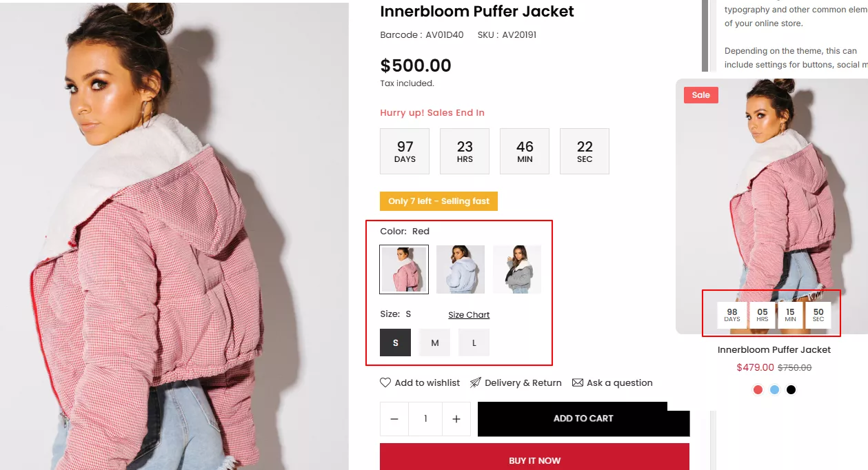Choose the light blue jacket thumbnail
The image size is (868, 470).
[x=461, y=269]
